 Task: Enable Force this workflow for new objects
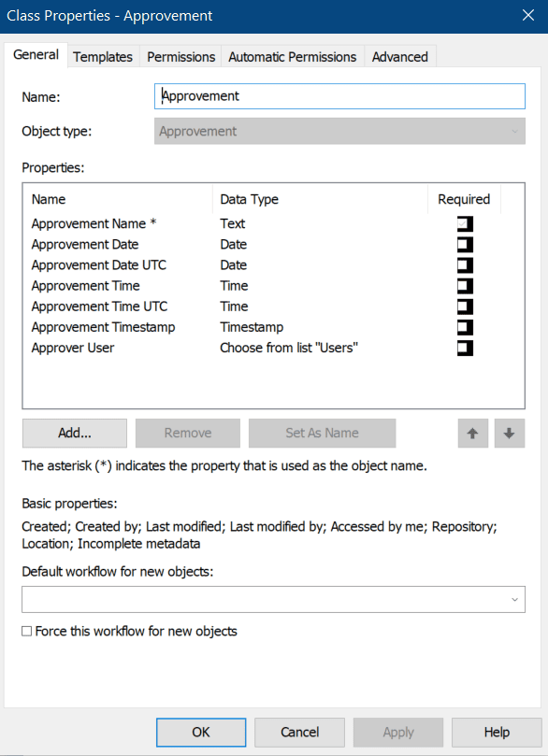(27, 631)
